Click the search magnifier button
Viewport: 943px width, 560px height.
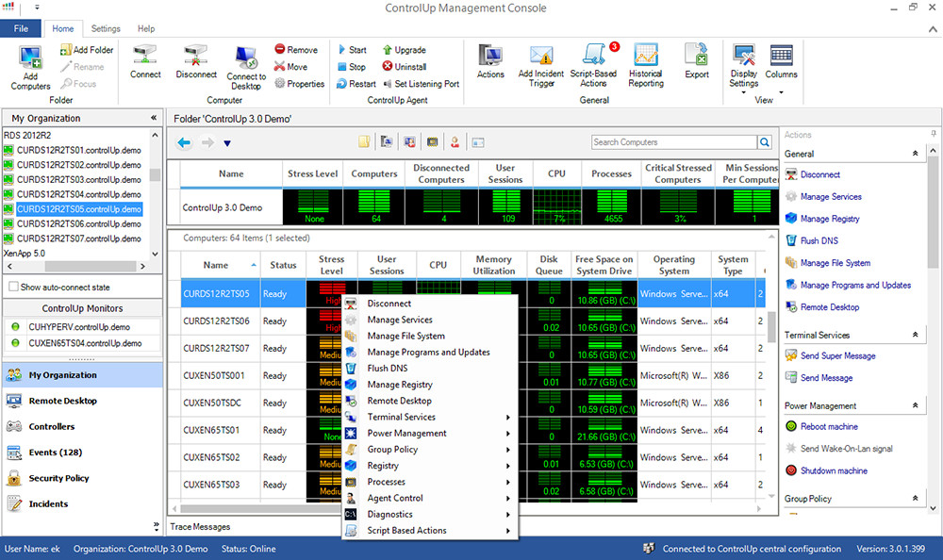pyautogui.click(x=765, y=142)
